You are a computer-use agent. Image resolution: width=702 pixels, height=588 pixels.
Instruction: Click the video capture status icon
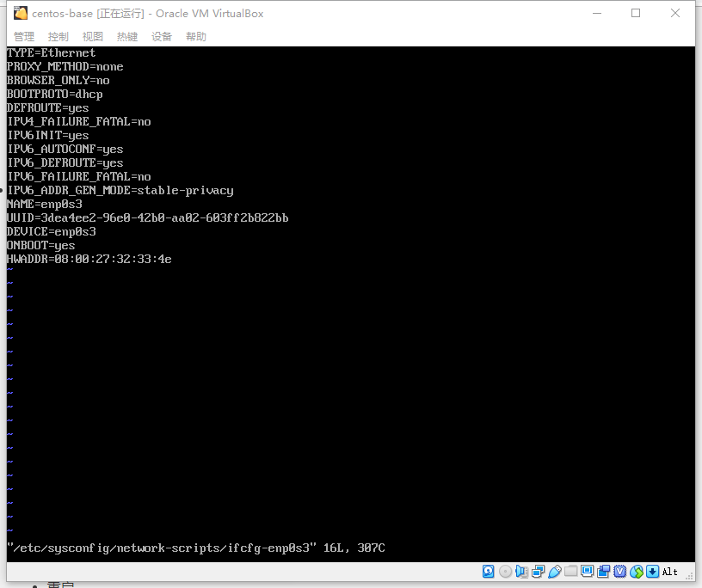[x=603, y=571]
